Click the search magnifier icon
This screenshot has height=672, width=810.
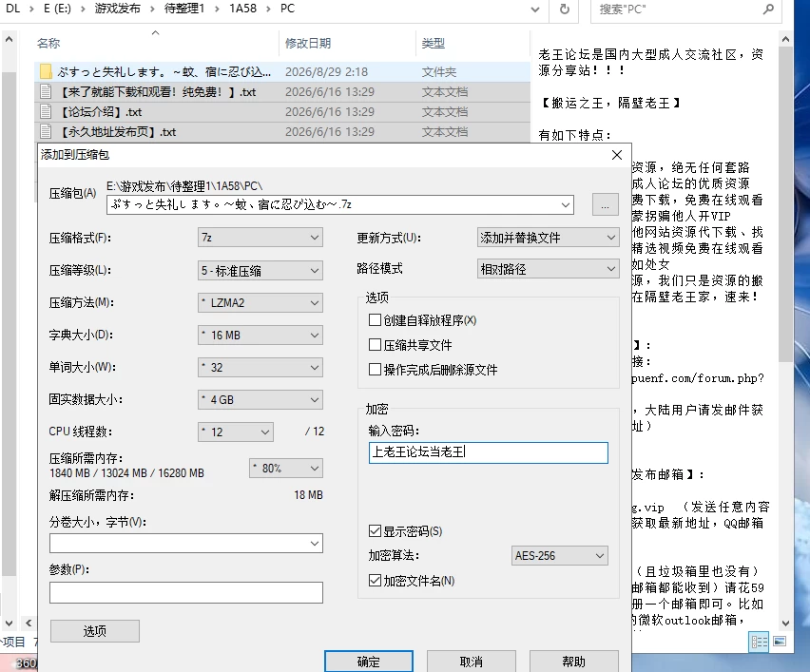pyautogui.click(x=768, y=10)
